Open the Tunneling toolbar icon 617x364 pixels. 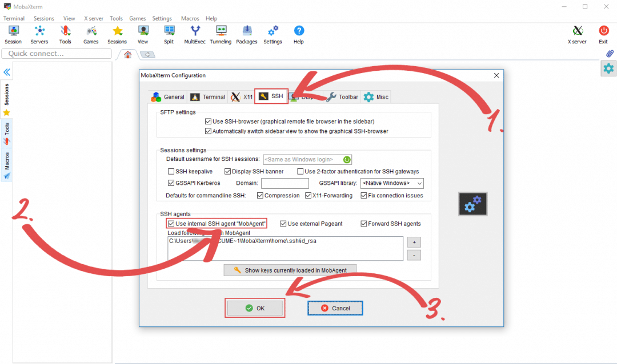pyautogui.click(x=221, y=34)
